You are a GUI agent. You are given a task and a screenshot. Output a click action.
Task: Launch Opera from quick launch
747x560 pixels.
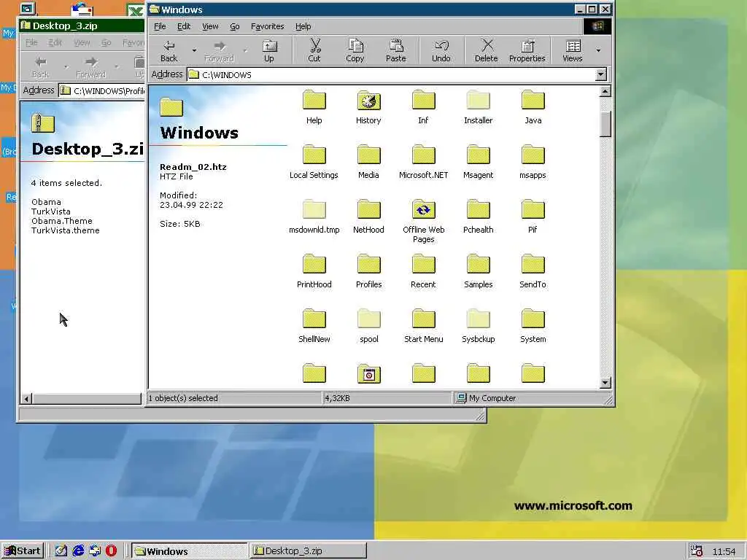pyautogui.click(x=111, y=551)
